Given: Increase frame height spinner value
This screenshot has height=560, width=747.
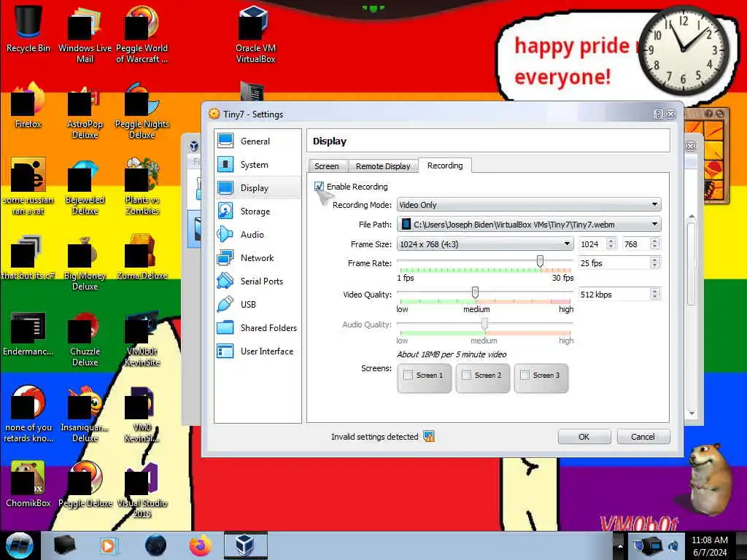Looking at the screenshot, I should click(655, 241).
